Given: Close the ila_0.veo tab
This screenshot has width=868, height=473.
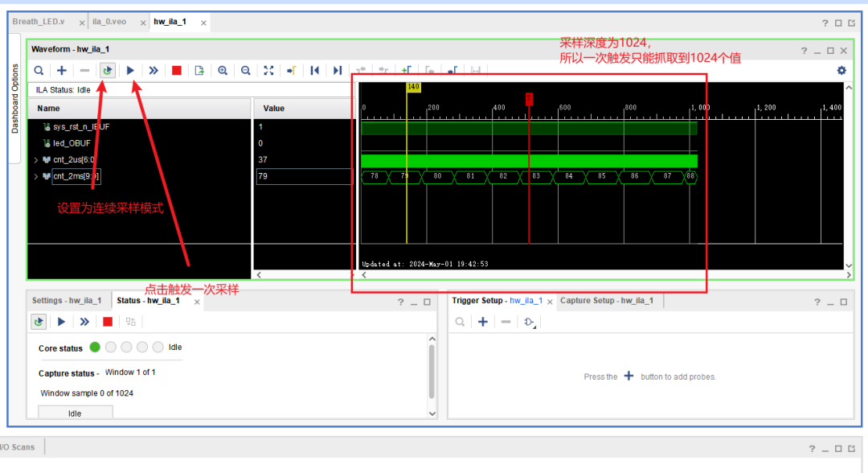Looking at the screenshot, I should [x=143, y=23].
